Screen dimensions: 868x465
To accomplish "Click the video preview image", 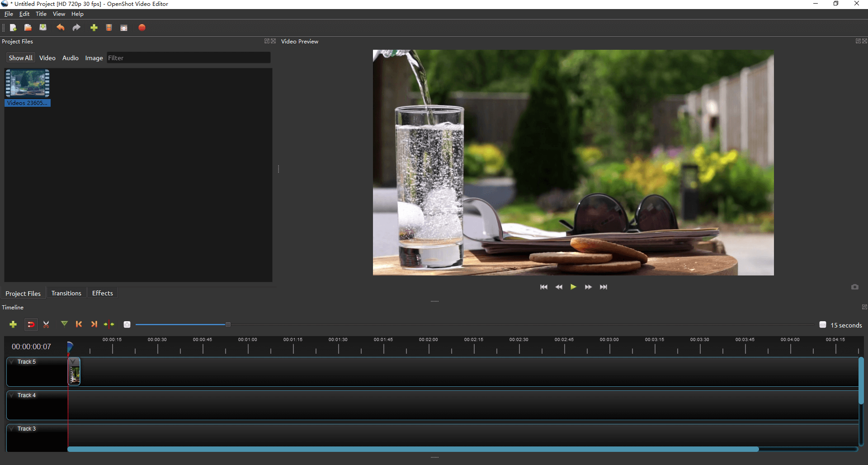I will 573,162.
